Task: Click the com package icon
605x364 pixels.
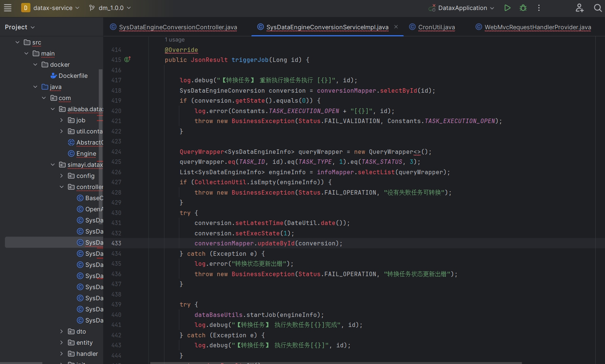Action: tap(54, 98)
